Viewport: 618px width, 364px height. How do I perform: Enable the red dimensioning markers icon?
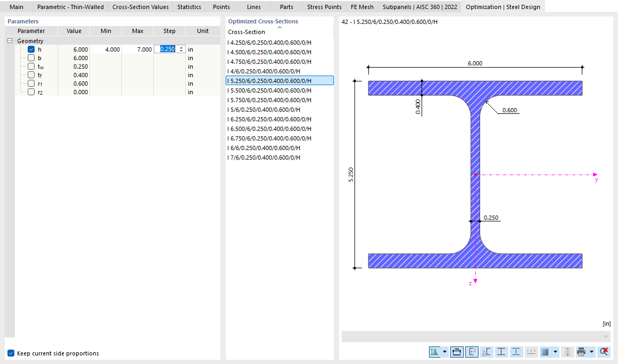coord(501,352)
